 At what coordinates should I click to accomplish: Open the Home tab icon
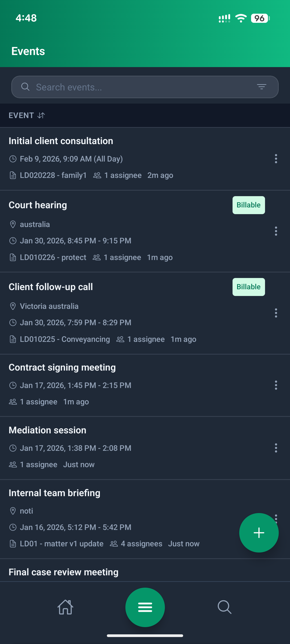click(x=66, y=607)
